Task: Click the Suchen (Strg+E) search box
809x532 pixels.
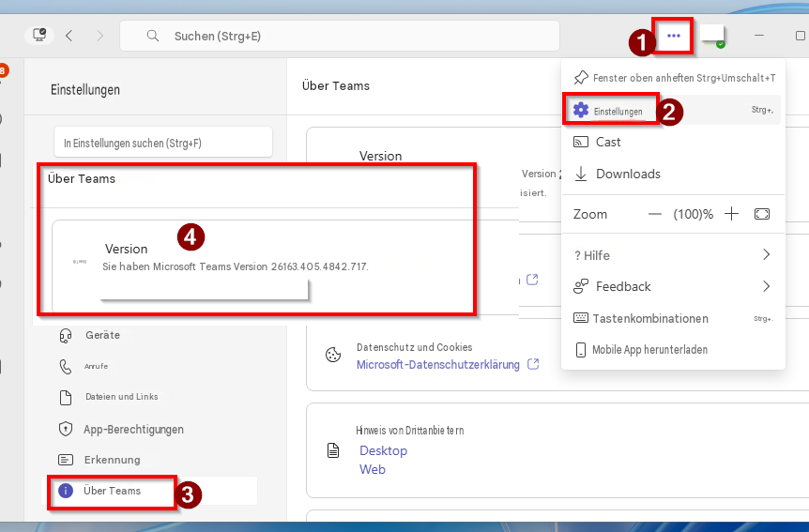Action: pyautogui.click(x=340, y=36)
